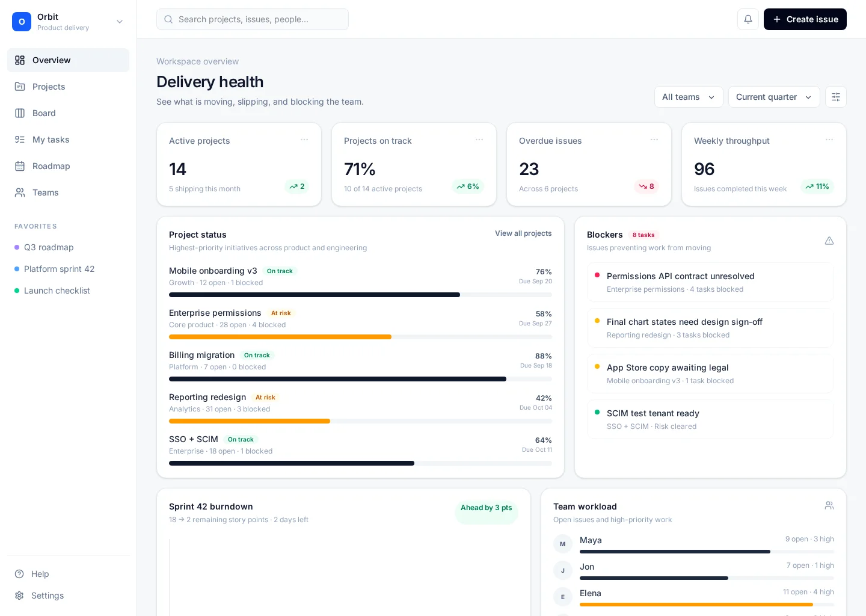Click the Orbit logo icon

tap(22, 22)
